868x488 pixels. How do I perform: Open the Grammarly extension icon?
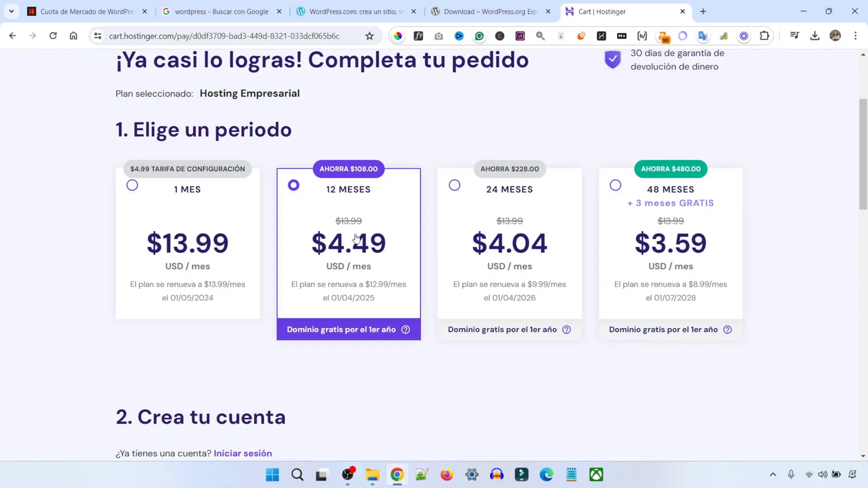click(x=479, y=36)
